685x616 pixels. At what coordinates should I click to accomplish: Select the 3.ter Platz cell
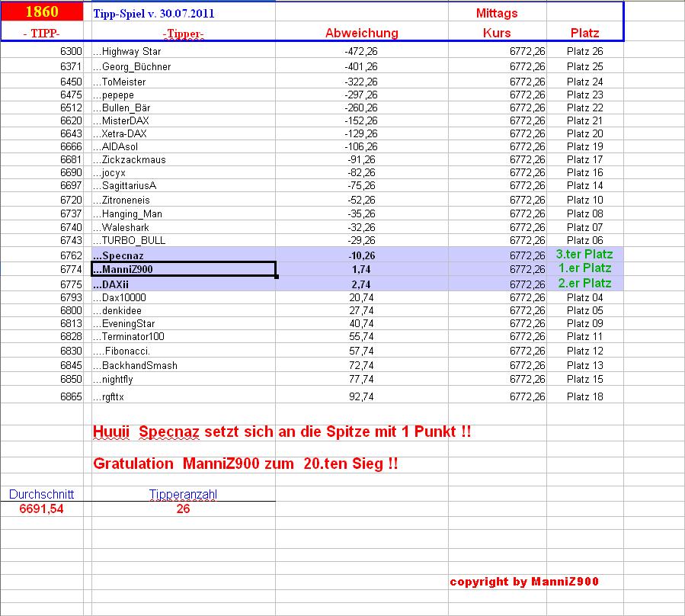tap(584, 255)
